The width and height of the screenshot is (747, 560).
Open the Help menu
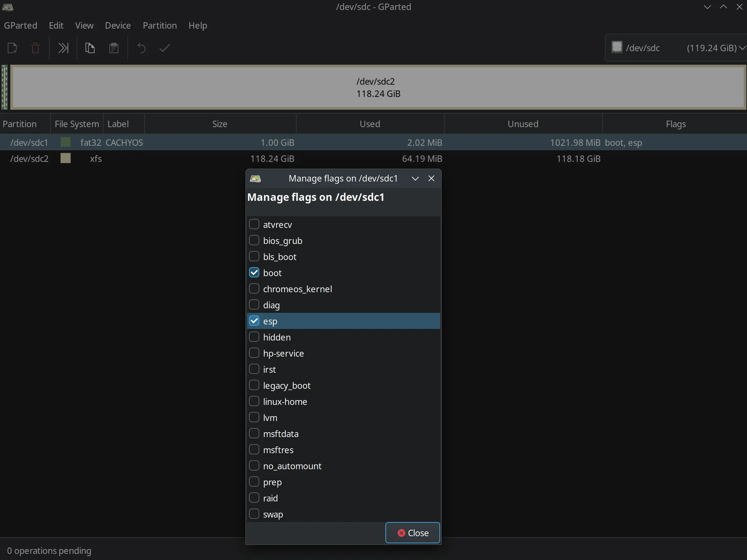[x=198, y=25]
